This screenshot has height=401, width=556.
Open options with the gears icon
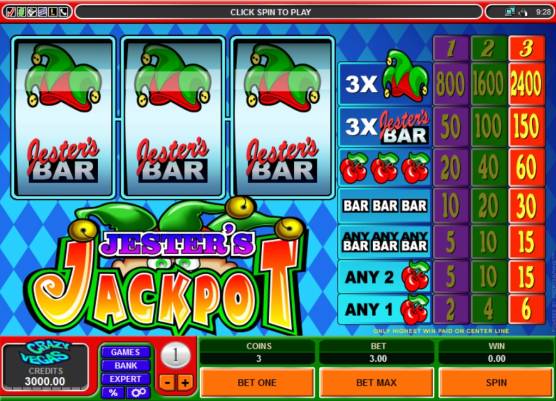point(138,392)
